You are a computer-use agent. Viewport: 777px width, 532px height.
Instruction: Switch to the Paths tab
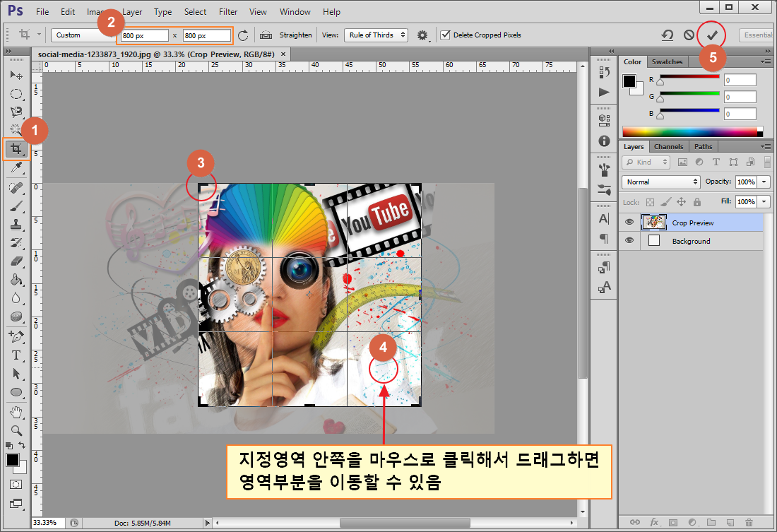tap(703, 147)
